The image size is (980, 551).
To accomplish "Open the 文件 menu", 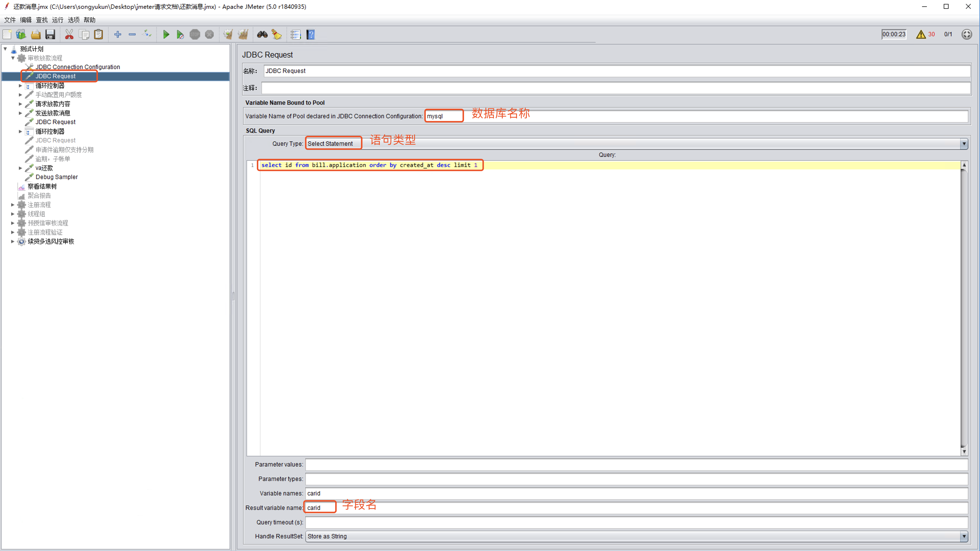I will 10,20.
